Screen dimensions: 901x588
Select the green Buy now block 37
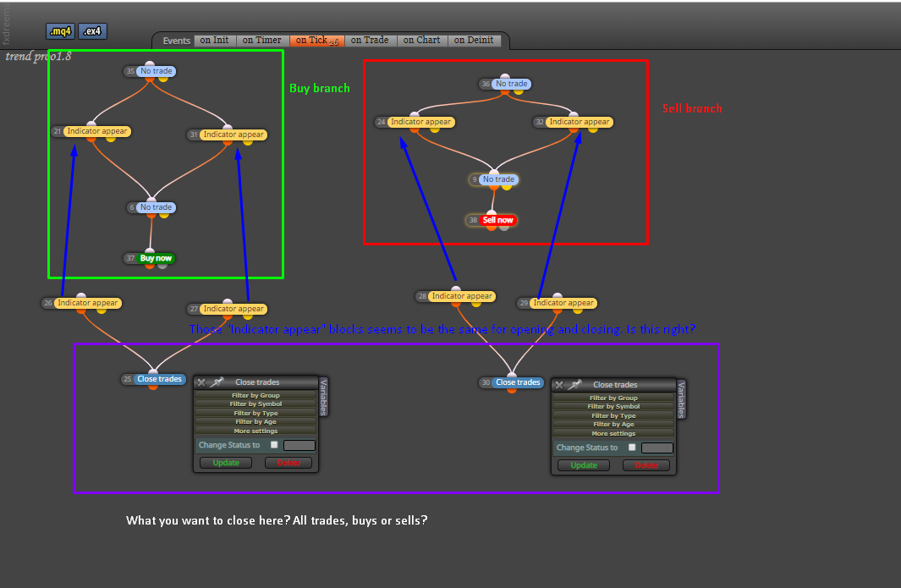(x=156, y=259)
